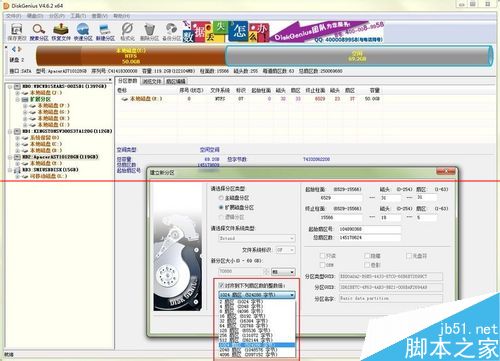Close the left disk tree panel with X
This screenshot has width=500, height=361.
[x=110, y=80]
